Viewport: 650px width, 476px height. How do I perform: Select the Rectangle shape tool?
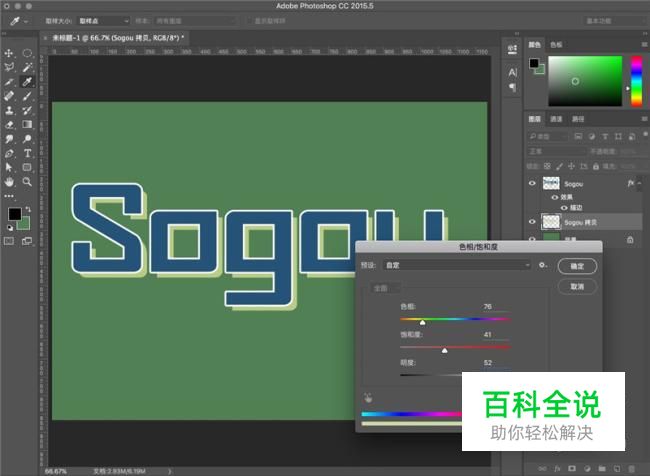(x=27, y=168)
